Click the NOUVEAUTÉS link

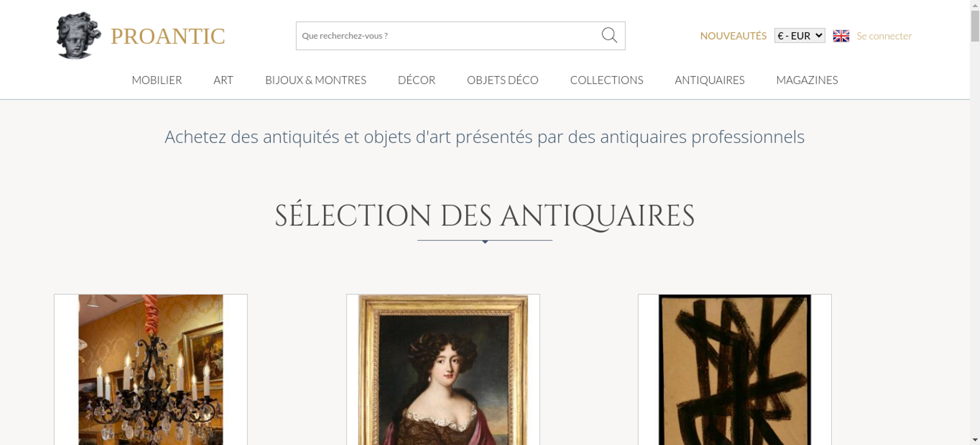click(733, 36)
